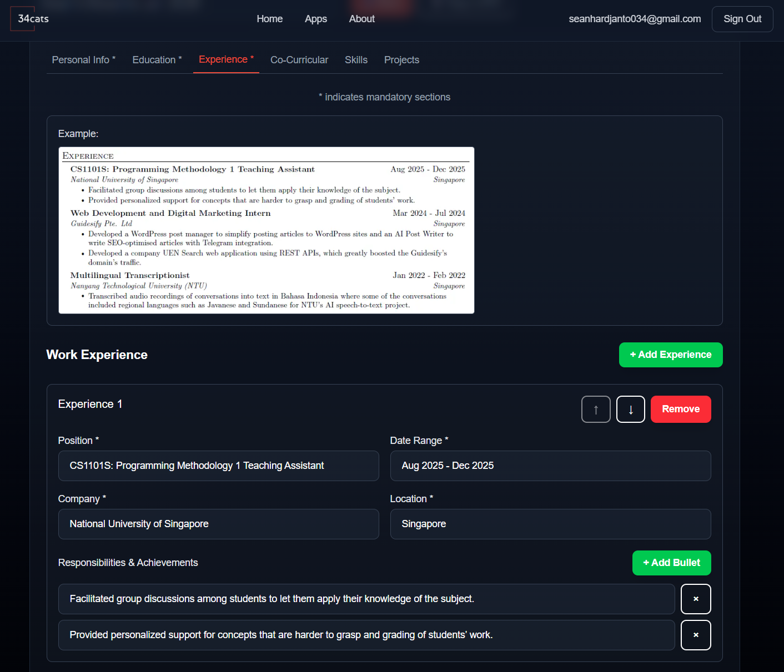Move Experience 1 down with arrow
This screenshot has height=672, width=784.
tap(630, 410)
